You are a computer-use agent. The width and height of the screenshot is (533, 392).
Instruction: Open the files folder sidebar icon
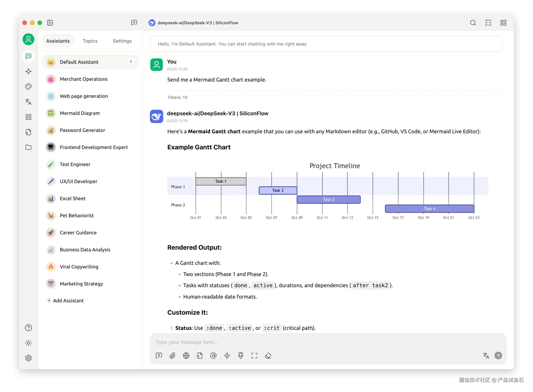[x=29, y=147]
